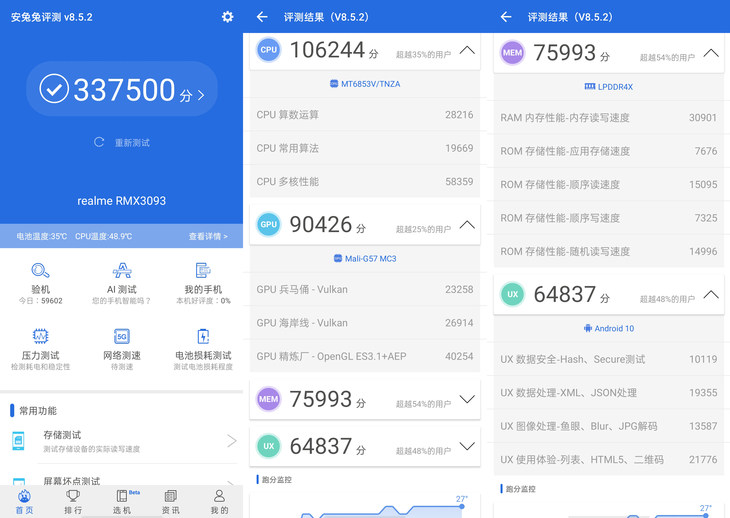Open 电池损耗测试 battery wear test
This screenshot has height=518, width=730.
click(x=203, y=337)
